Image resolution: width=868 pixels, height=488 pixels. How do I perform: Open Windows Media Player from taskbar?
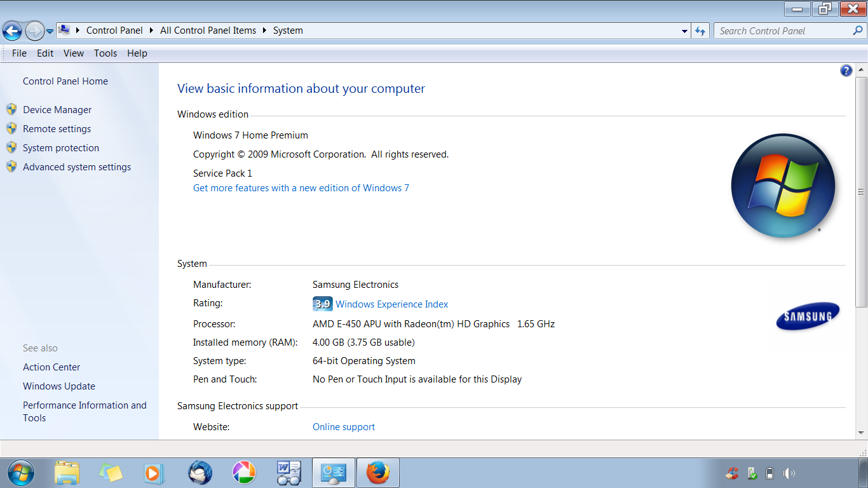point(153,473)
